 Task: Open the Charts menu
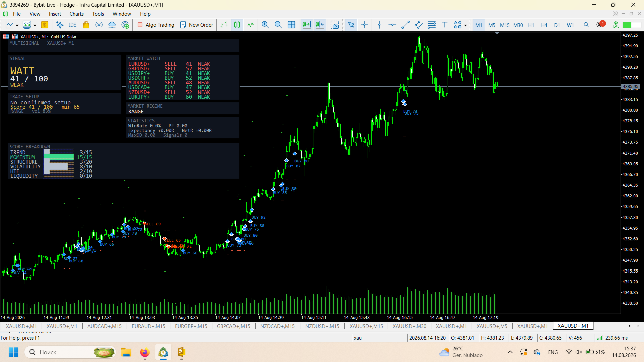(76, 14)
